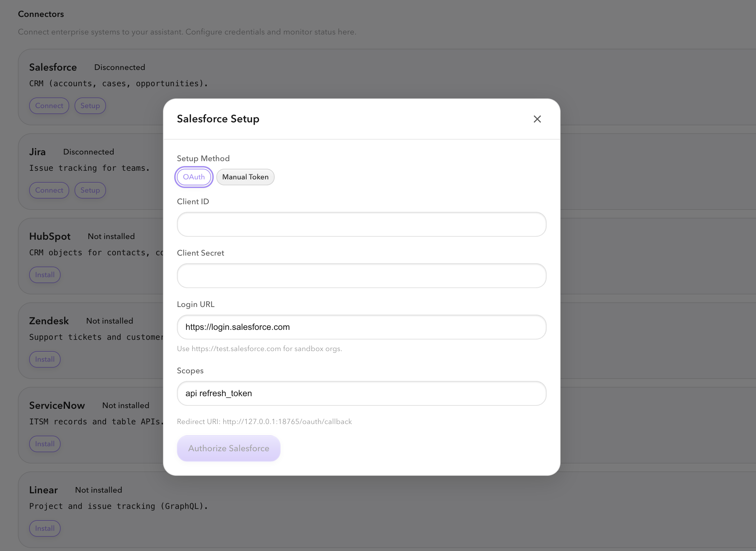756x551 pixels.
Task: Install the Zendesk connector
Action: pos(45,359)
